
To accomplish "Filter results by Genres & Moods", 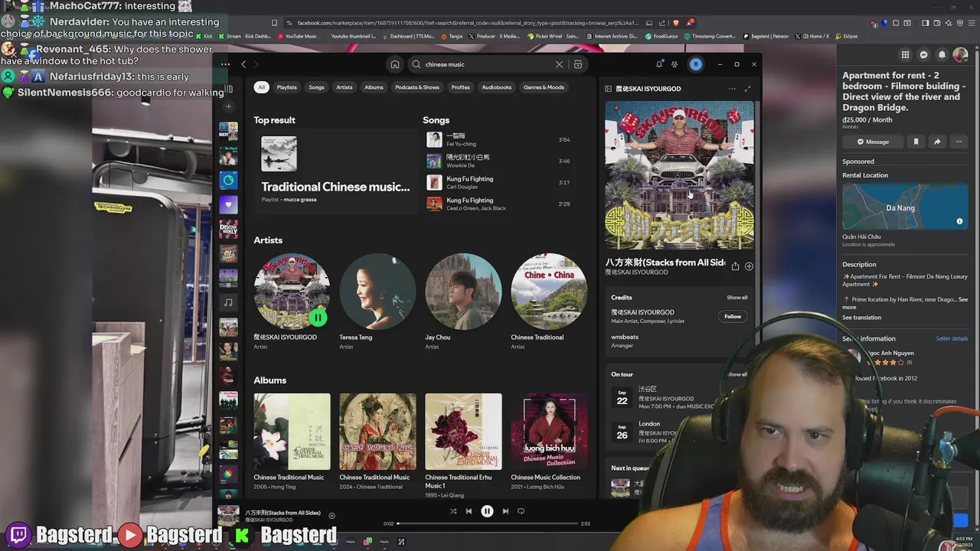I will pyautogui.click(x=544, y=87).
